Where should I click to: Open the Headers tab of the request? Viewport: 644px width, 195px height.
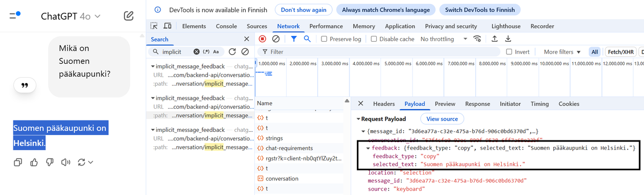tap(384, 104)
